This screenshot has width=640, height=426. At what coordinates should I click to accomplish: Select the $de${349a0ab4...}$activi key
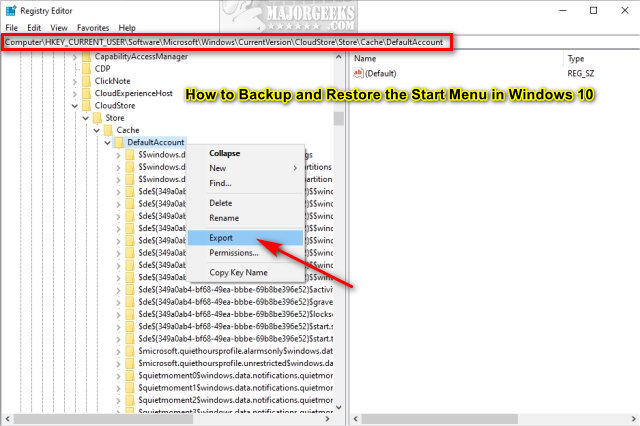click(x=235, y=290)
